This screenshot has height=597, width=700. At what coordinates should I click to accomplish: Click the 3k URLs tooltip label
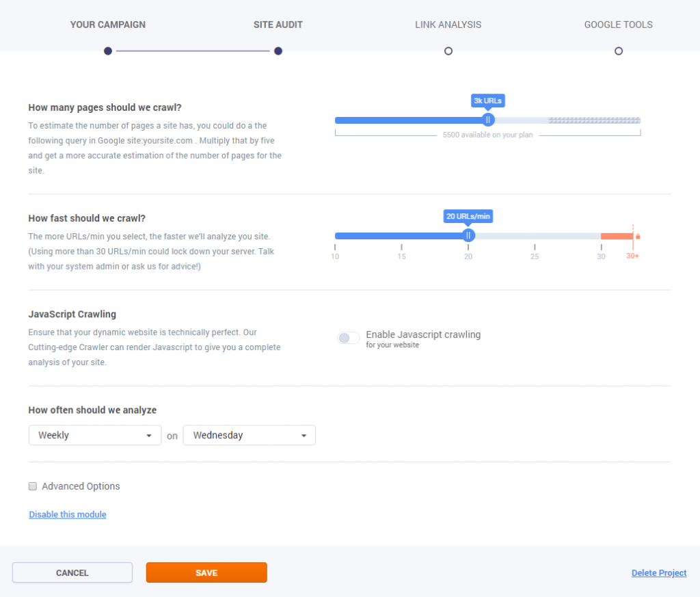pyautogui.click(x=488, y=101)
